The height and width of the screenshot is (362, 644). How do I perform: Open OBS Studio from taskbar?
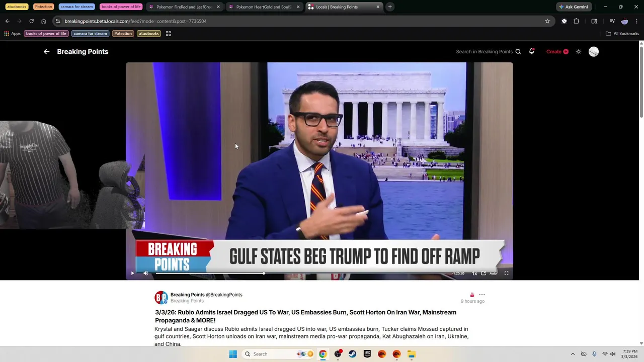tap(338, 354)
